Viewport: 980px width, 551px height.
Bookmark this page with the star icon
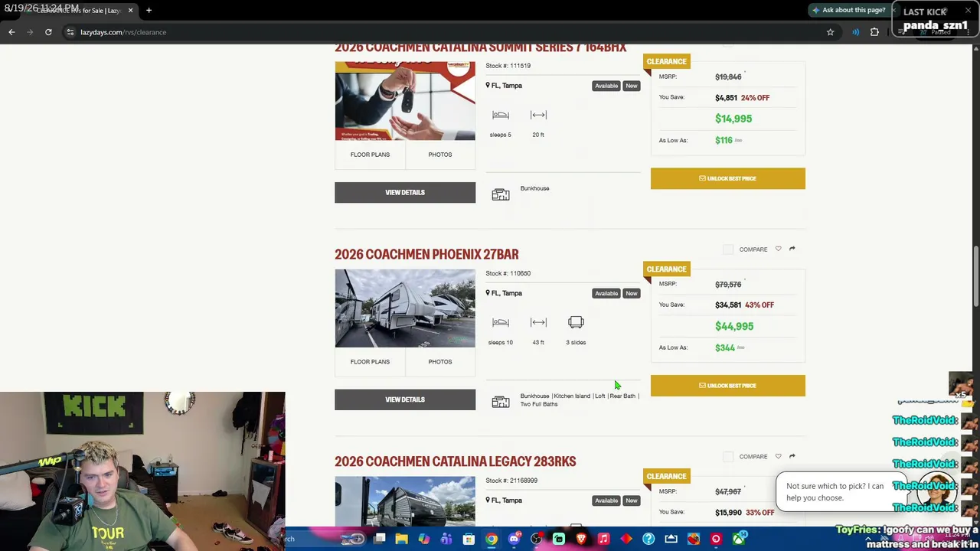pos(830,32)
